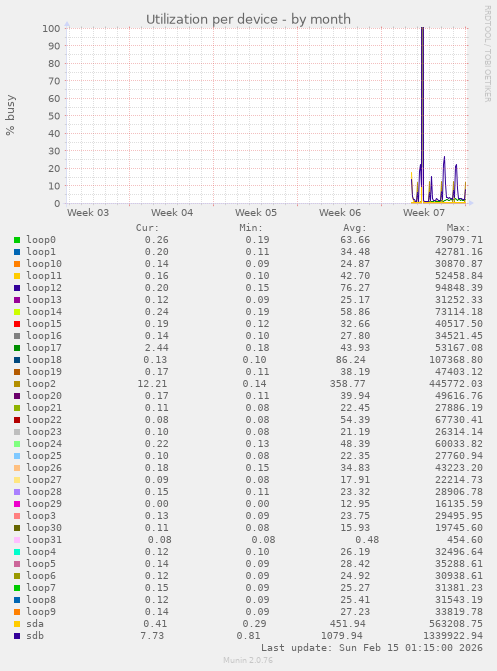Click the loop15 red color swatch
The height and width of the screenshot is (671, 497).
(x=17, y=324)
